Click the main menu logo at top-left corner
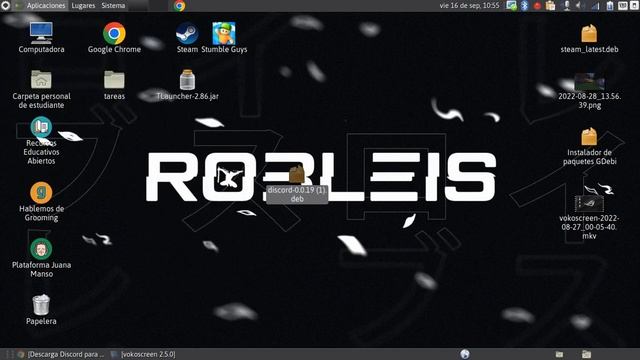This screenshot has height=360, width=640. [5, 5]
